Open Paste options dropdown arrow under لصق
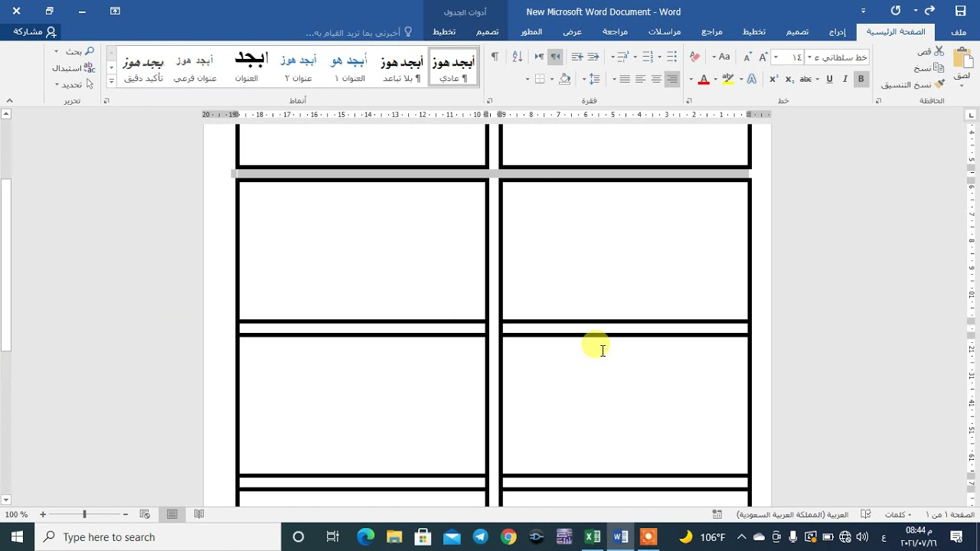The image size is (980, 551). [x=962, y=86]
